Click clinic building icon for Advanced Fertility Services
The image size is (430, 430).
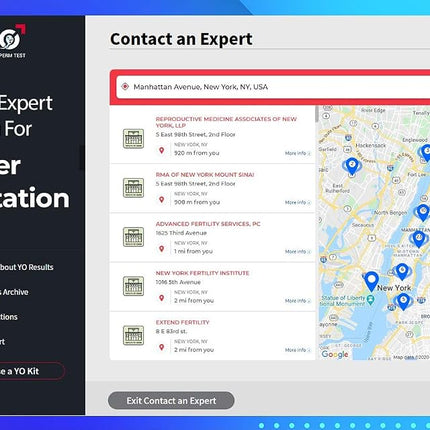(x=133, y=237)
